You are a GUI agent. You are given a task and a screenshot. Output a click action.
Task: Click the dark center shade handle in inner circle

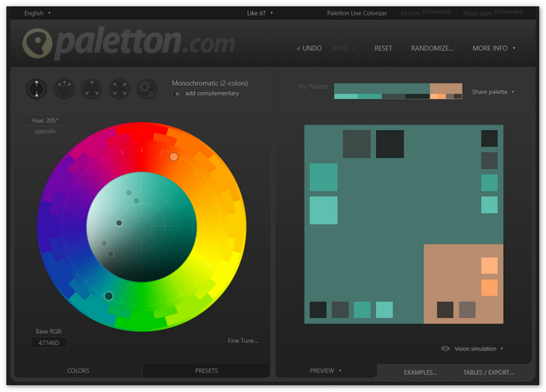[x=119, y=223]
